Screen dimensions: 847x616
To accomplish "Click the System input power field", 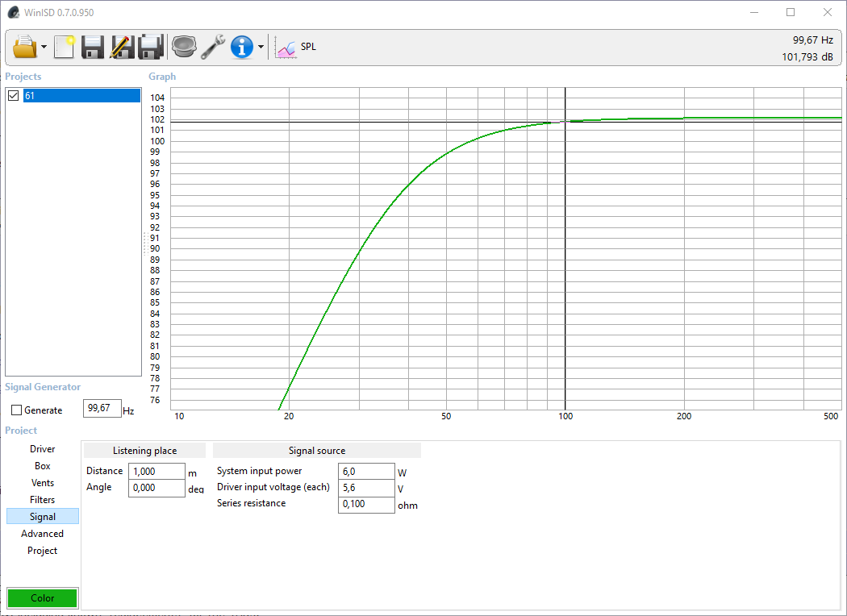I will point(366,472).
